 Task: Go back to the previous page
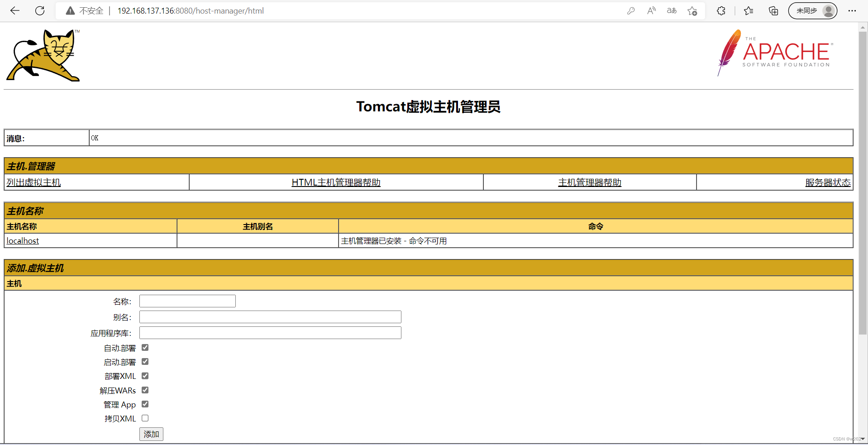click(x=15, y=11)
